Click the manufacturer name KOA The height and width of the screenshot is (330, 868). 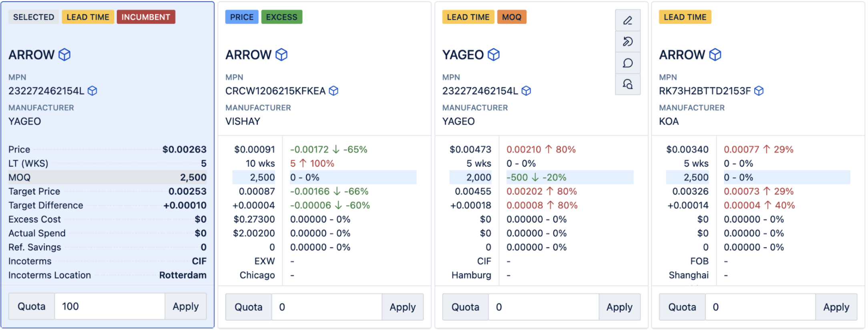pyautogui.click(x=669, y=121)
